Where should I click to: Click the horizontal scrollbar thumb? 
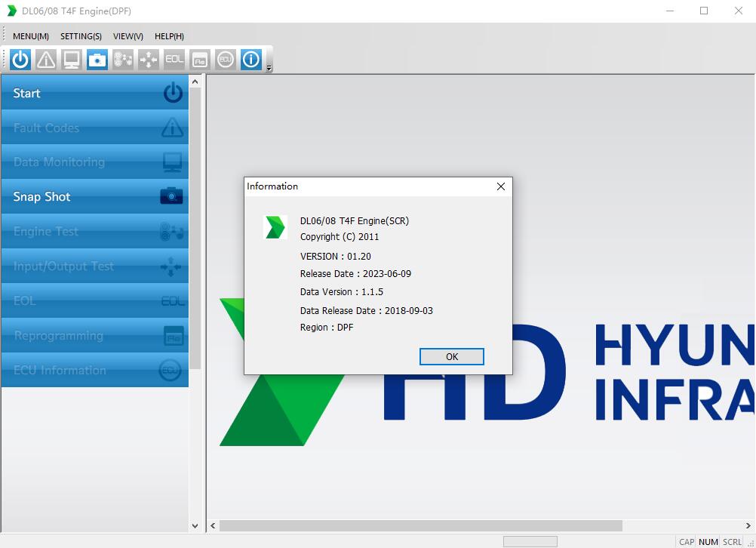(x=421, y=526)
